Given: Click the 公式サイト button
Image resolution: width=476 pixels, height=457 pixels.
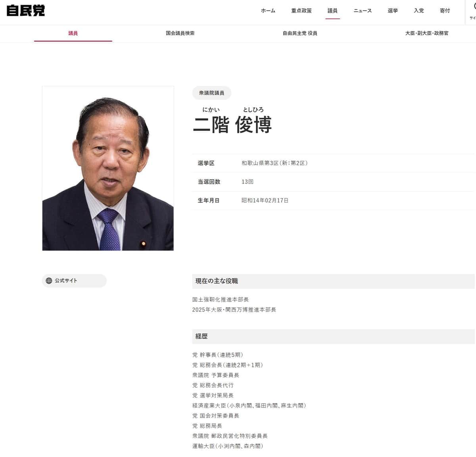Looking at the screenshot, I should coord(74,280).
